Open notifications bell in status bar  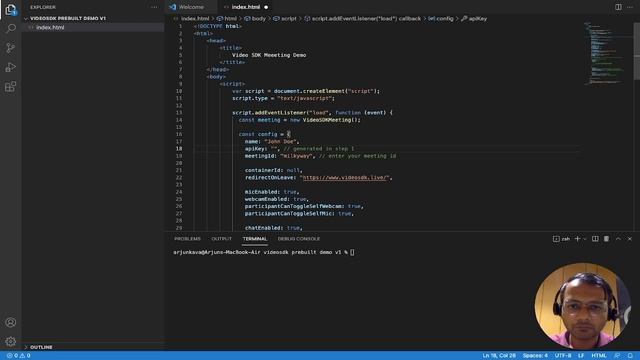[631, 356]
